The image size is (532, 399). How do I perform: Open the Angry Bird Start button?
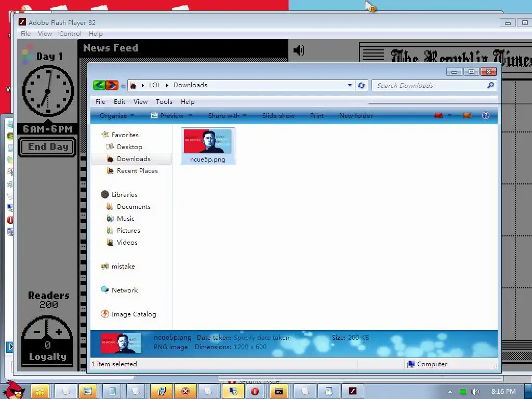(14, 390)
